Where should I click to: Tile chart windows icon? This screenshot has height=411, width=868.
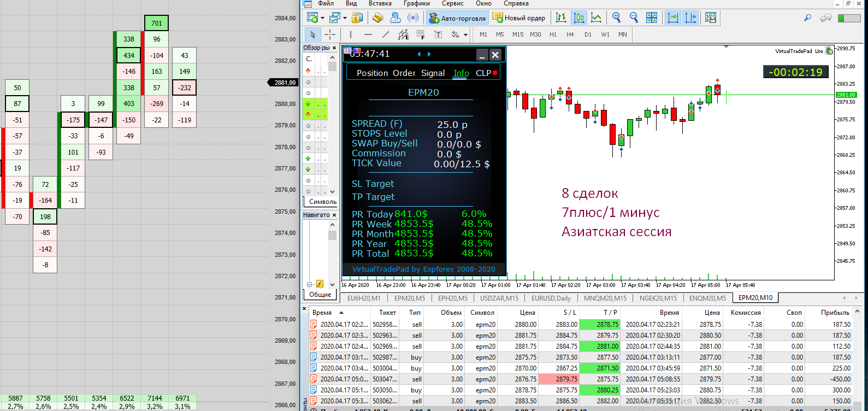[x=652, y=18]
